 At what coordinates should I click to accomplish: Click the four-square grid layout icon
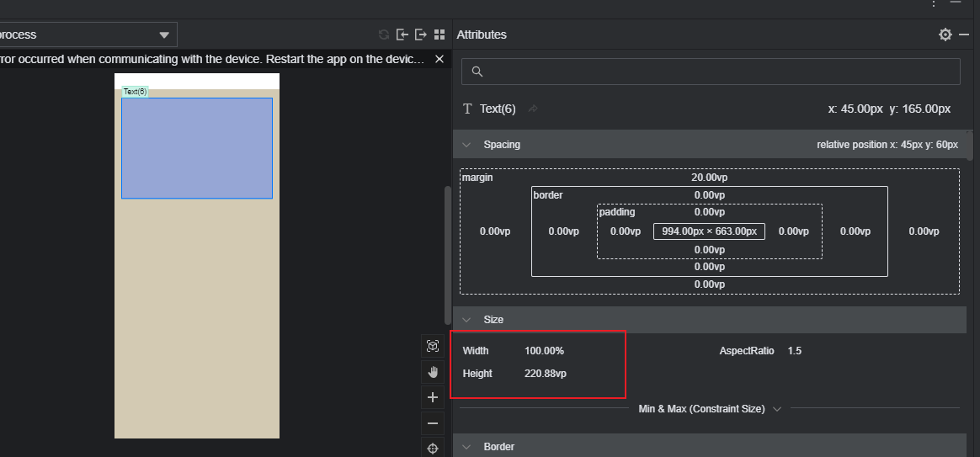pos(439,35)
